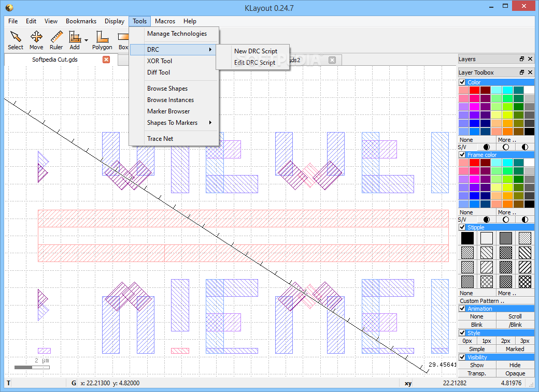
Task: Click the Custom Pattern button
Action: (482, 301)
